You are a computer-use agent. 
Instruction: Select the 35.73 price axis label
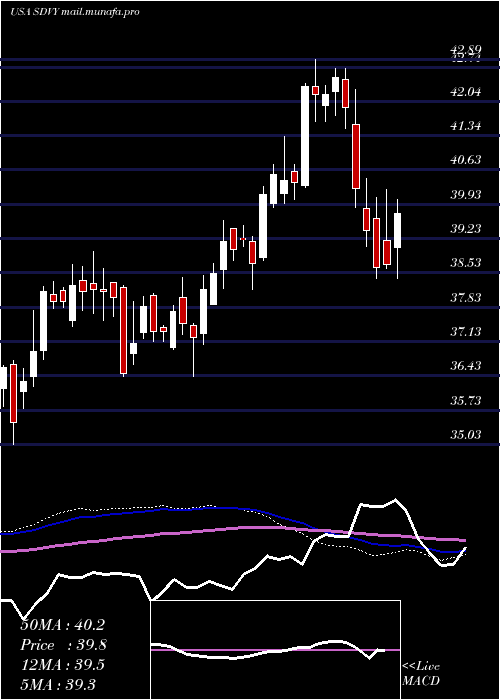(466, 400)
